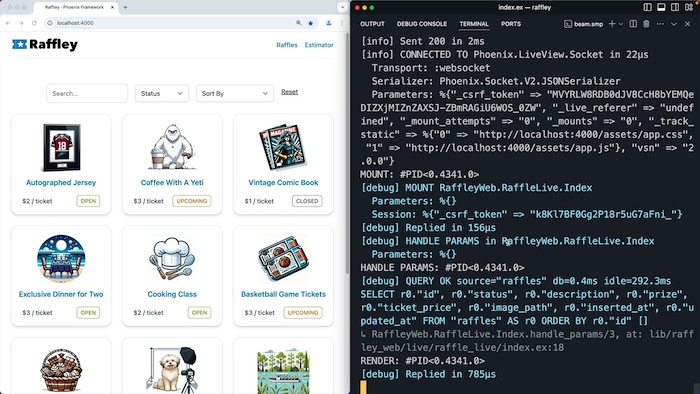Open the Basketball Game Tickets image
Image resolution: width=700 pixels, height=394 pixels.
click(x=283, y=259)
